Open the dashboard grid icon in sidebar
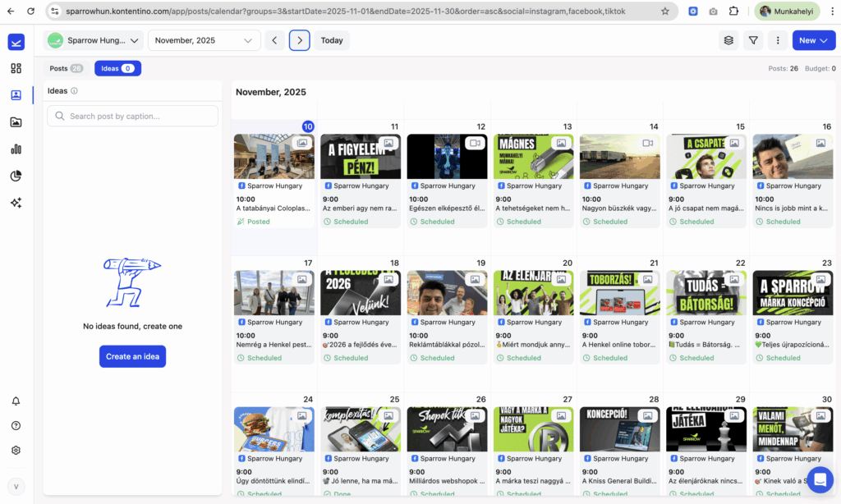The width and height of the screenshot is (841, 504). point(16,68)
